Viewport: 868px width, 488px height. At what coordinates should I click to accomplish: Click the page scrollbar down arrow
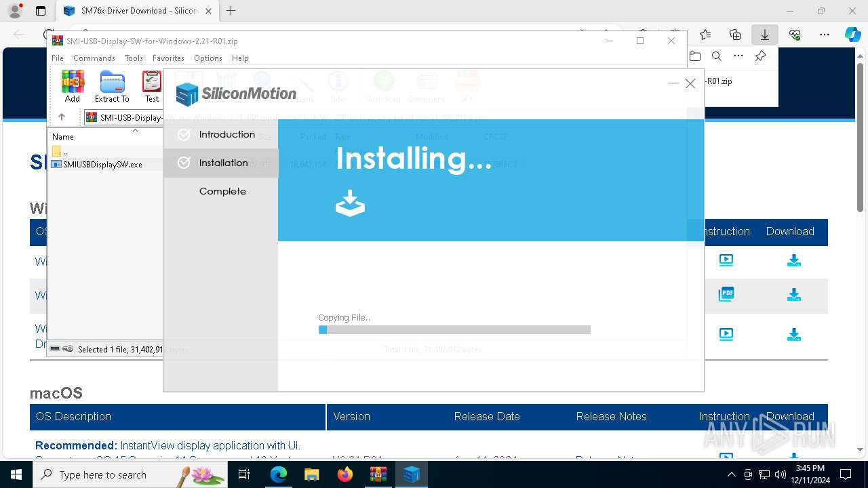[861, 449]
